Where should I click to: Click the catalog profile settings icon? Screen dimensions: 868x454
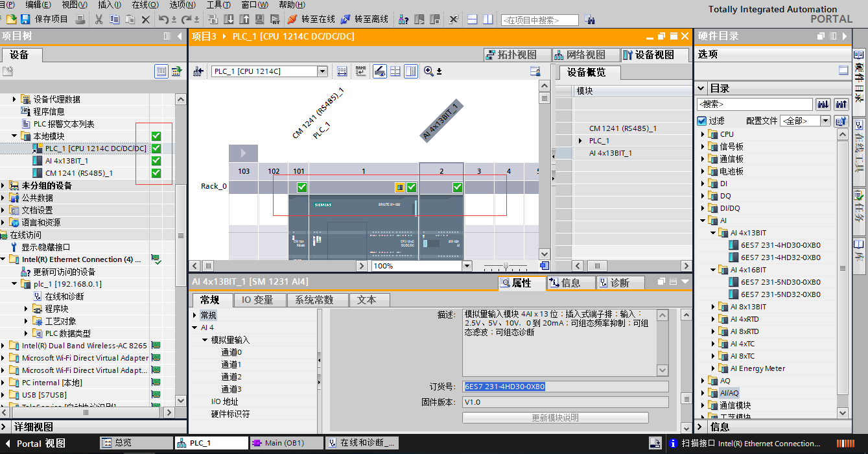point(841,121)
